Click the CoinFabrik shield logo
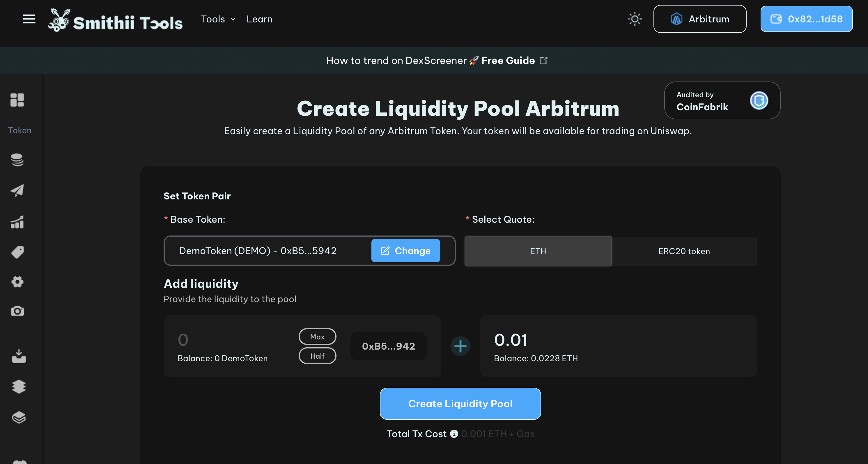The height and width of the screenshot is (464, 868). click(x=759, y=100)
